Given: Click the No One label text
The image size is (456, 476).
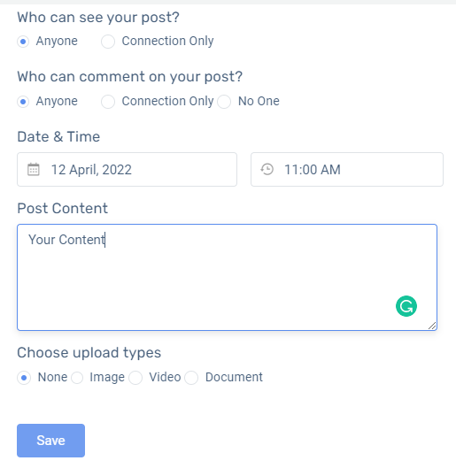Looking at the screenshot, I should [259, 101].
